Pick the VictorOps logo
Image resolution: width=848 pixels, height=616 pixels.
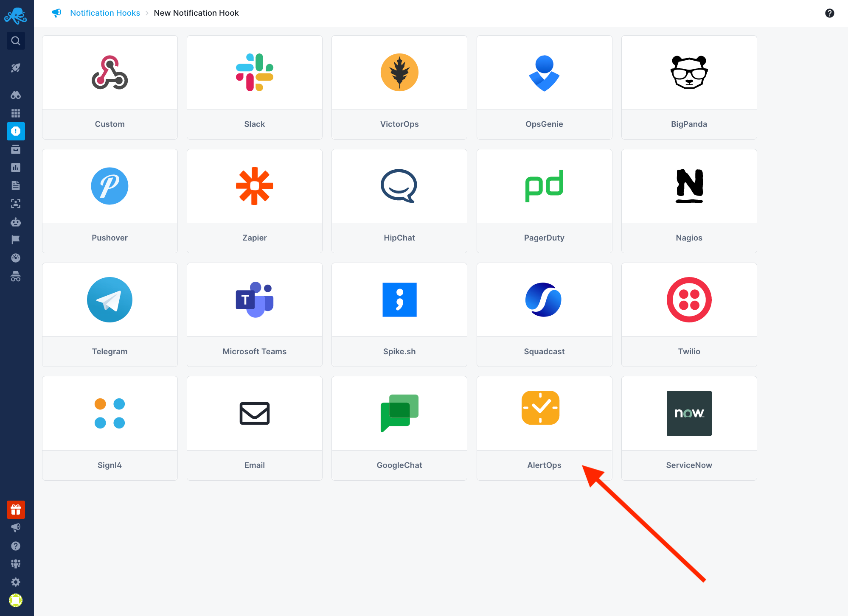click(399, 73)
